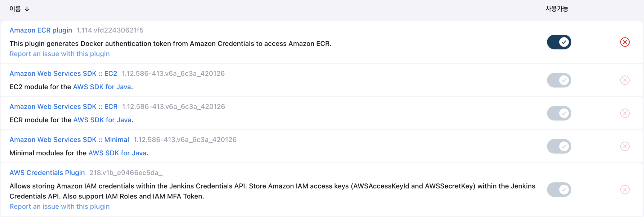Click uninstall icon for SDK Minimal plugin
Screen dimensions: 644x217
tap(625, 146)
